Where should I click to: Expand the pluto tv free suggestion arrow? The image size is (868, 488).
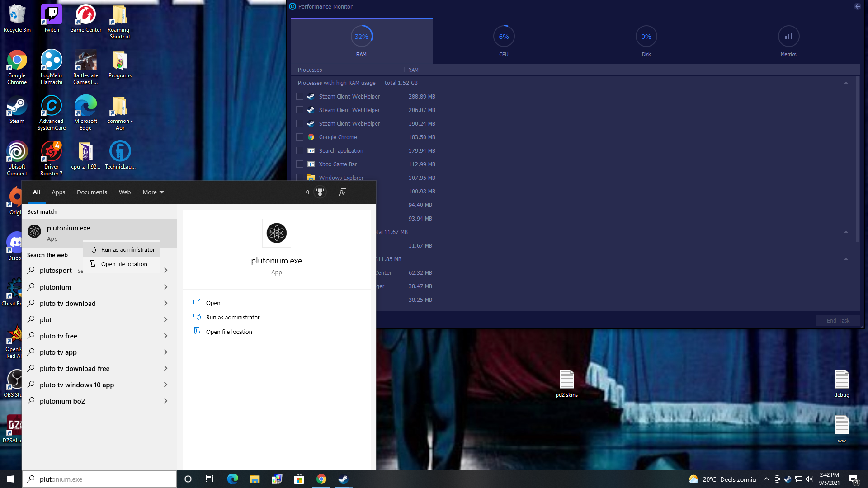[166, 336]
